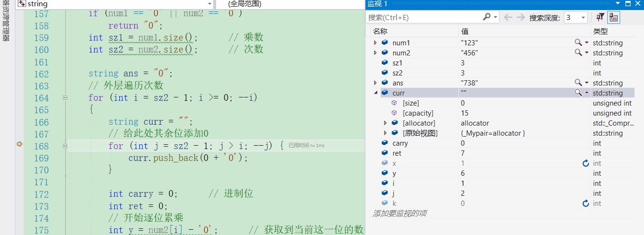The image size is (644, 235).
Task: Click the 已用时间 <= 1ms perf tip
Action: [x=307, y=145]
